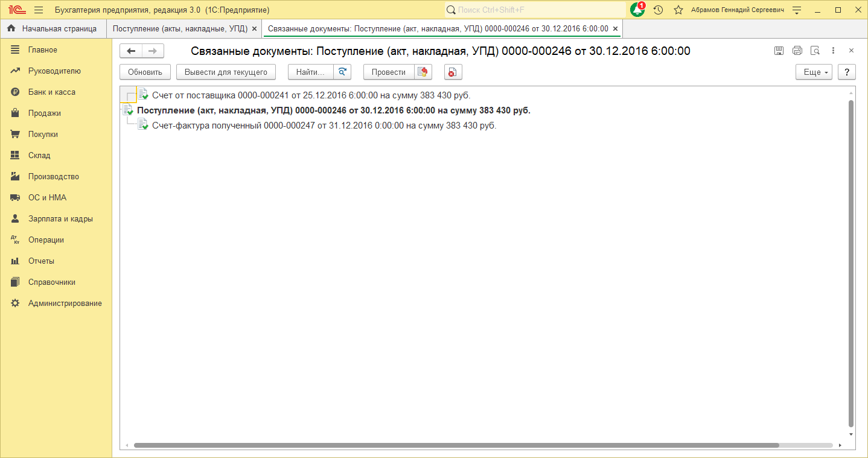Click the find next icon beside Найти
This screenshot has height=458, width=868.
342,72
